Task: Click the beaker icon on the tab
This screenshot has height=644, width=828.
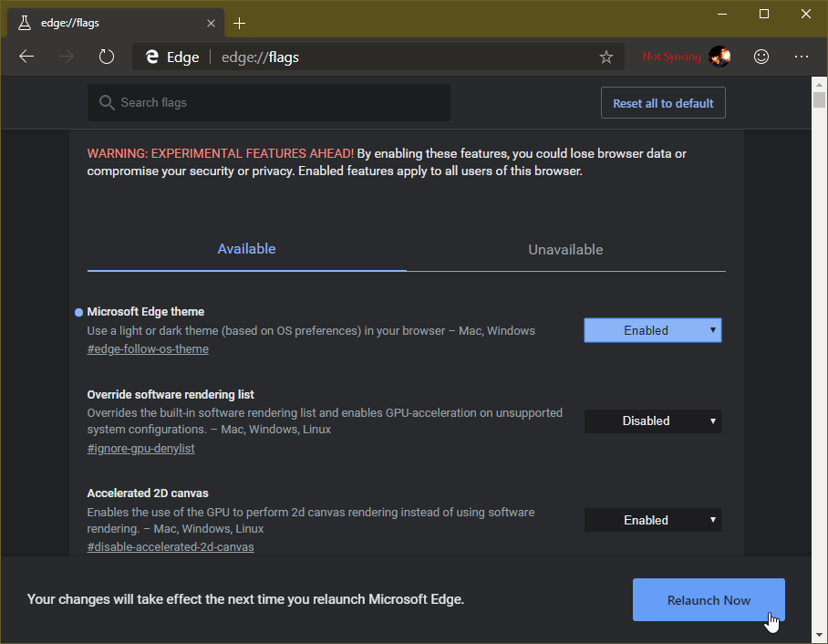Action: (x=23, y=22)
